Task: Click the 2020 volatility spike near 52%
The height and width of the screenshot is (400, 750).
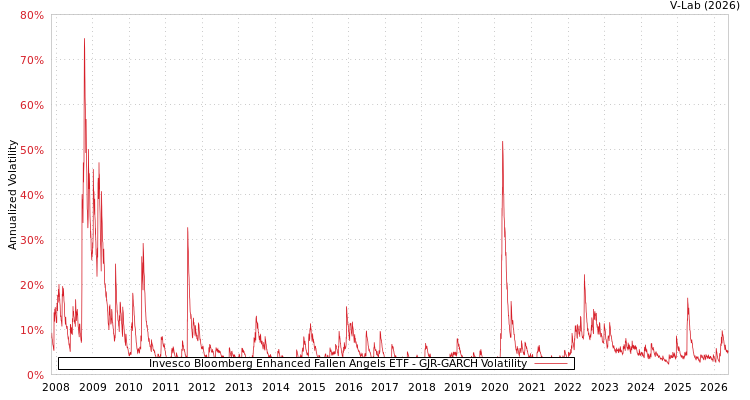Action: pyautogui.click(x=502, y=142)
